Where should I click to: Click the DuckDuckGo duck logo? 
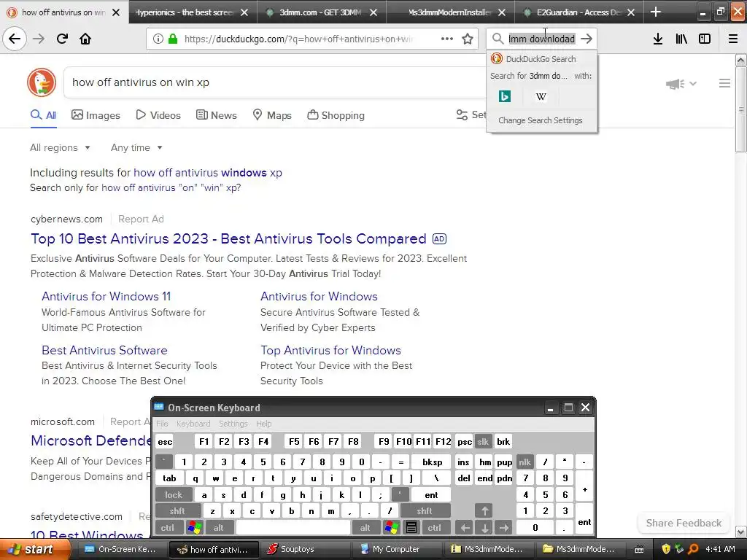(42, 82)
